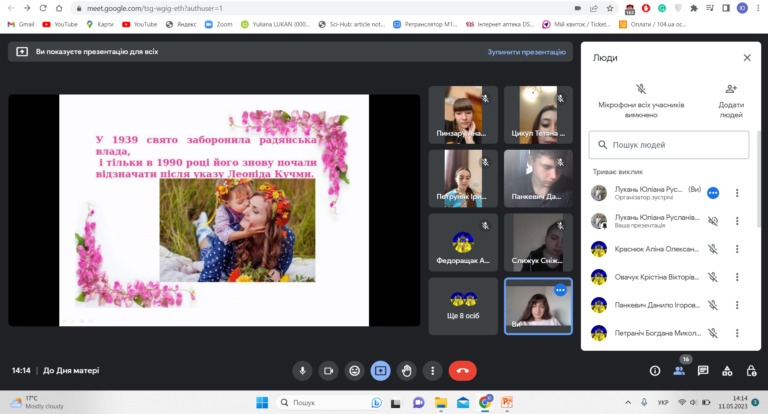Open options menu for Краснюк Аліна
The width and height of the screenshot is (768, 414).
coord(737,249)
